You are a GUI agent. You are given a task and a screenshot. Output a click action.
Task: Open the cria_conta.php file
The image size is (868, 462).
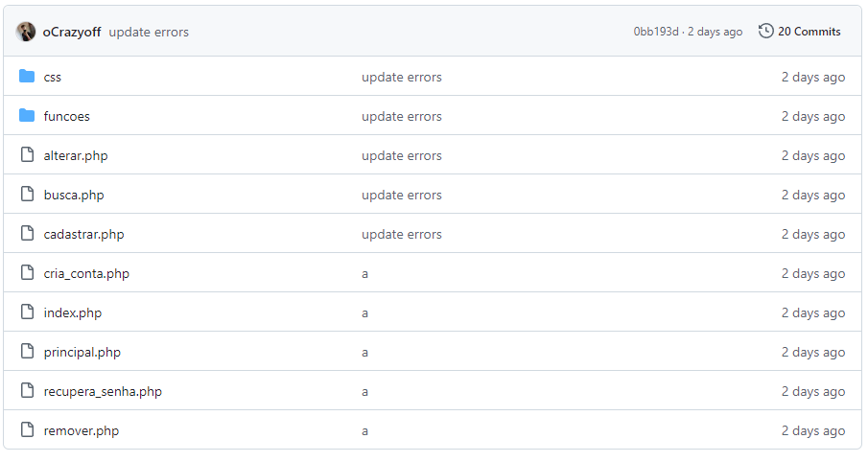coord(86,273)
